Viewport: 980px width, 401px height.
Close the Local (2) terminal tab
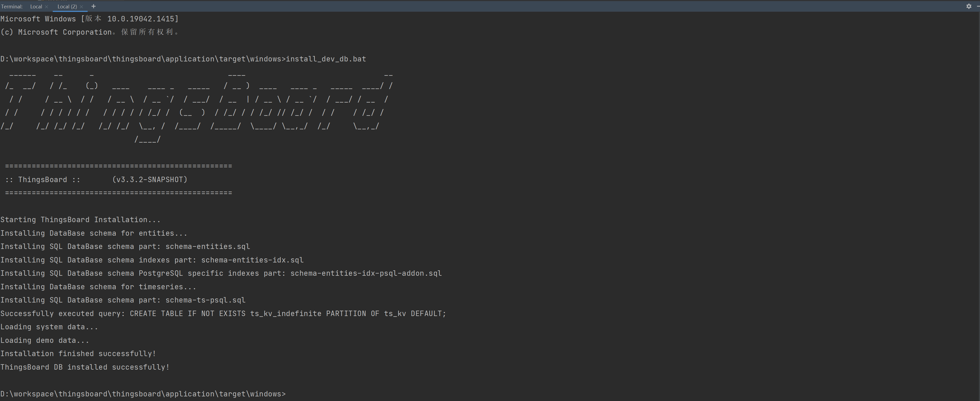click(81, 6)
